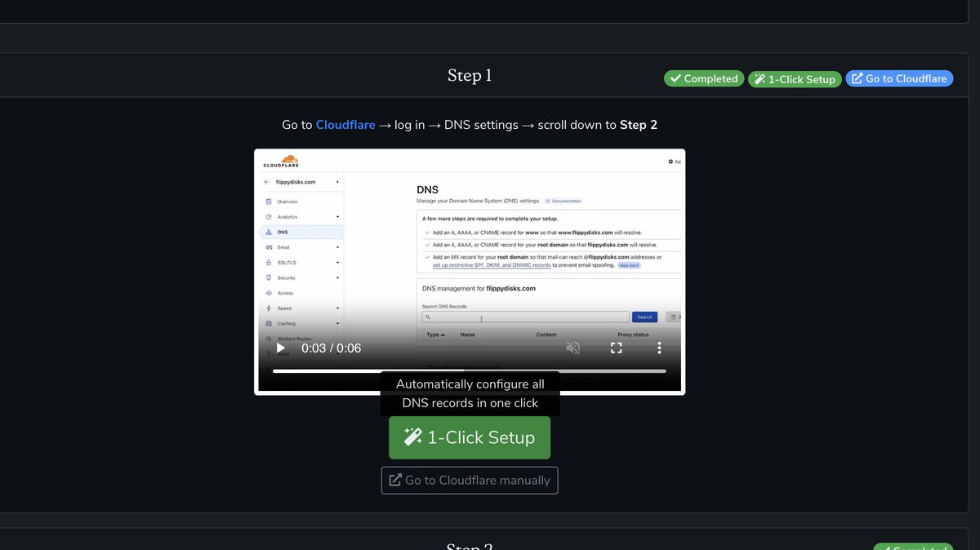The height and width of the screenshot is (550, 980).
Task: Click the Type column sort arrow in the video
Action: (x=443, y=335)
